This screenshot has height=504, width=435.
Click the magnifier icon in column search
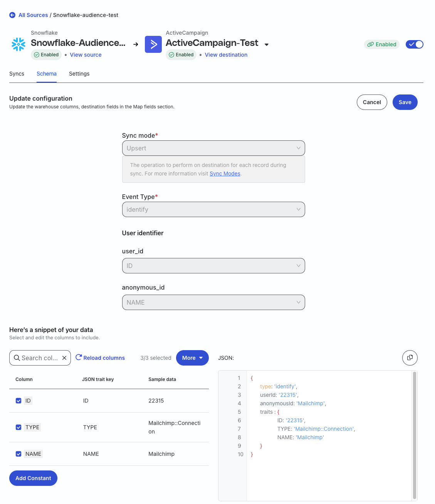[17, 358]
